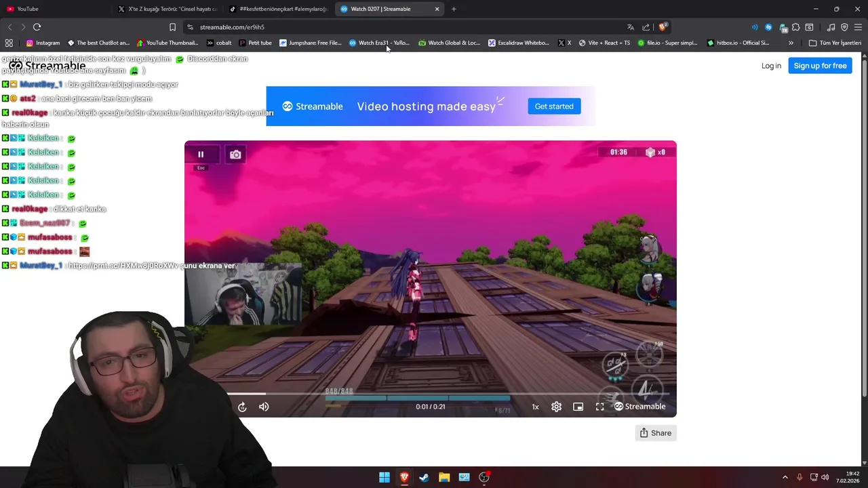Image resolution: width=868 pixels, height=488 pixels.
Task: Click the share page icon in the address bar
Action: (x=646, y=27)
